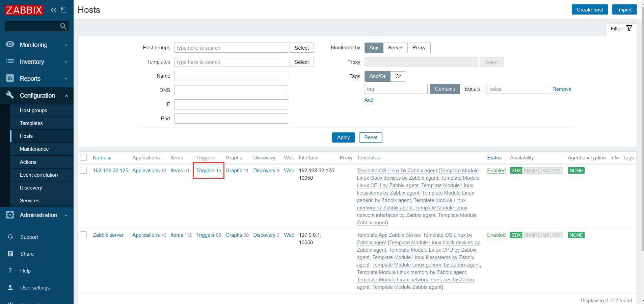Click ZBX availability badge for Zabbix server
Viewport: 644px width, 304px height.
tap(516, 235)
